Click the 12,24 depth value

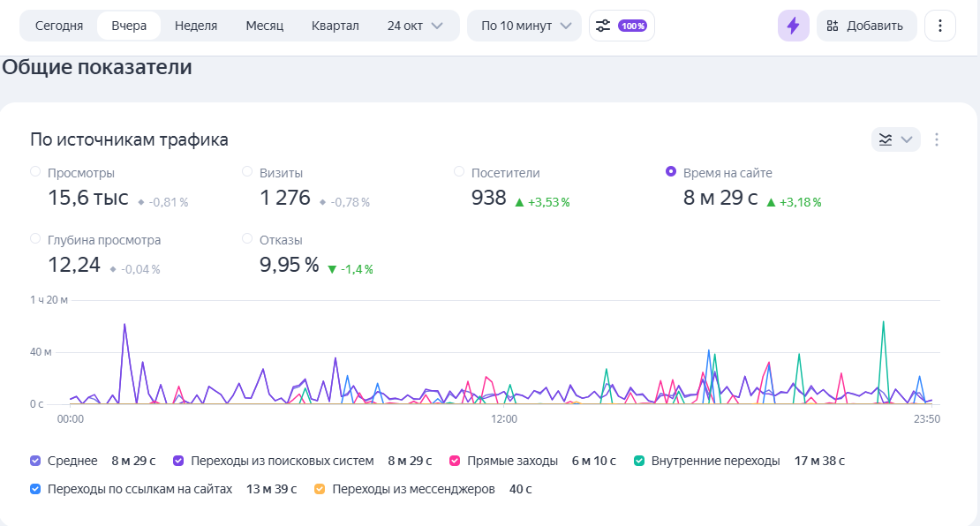74,265
